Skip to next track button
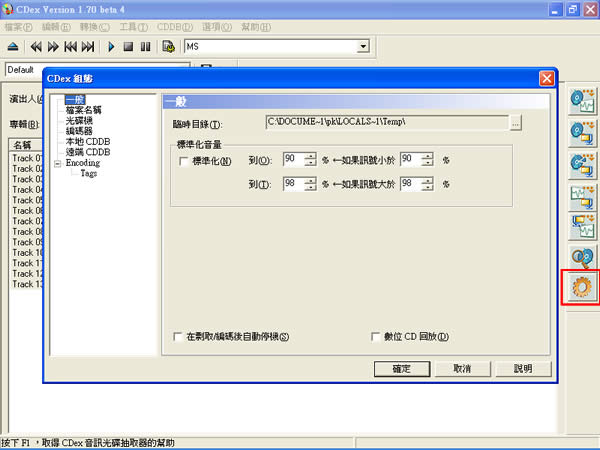This screenshot has width=600, height=450. (88, 47)
